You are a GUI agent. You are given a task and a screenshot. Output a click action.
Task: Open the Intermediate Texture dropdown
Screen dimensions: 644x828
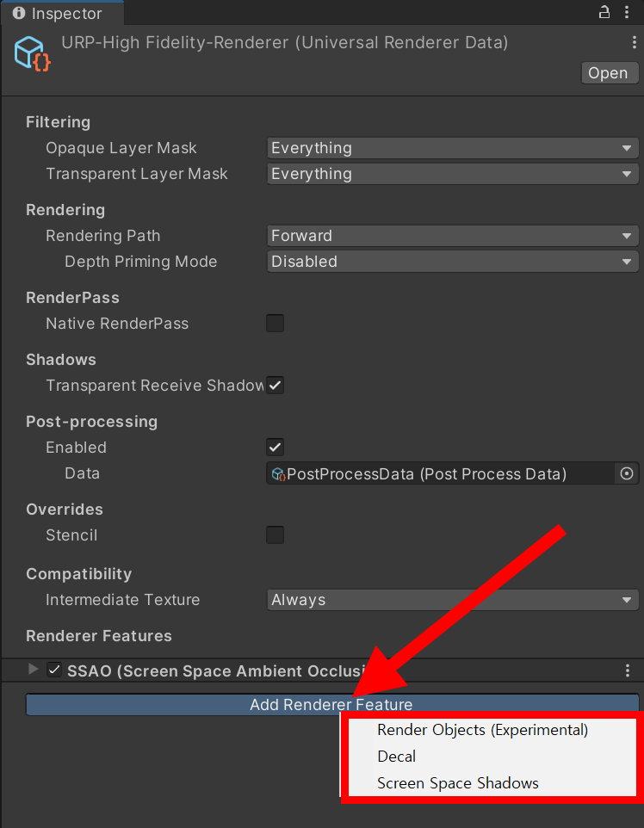click(x=453, y=600)
